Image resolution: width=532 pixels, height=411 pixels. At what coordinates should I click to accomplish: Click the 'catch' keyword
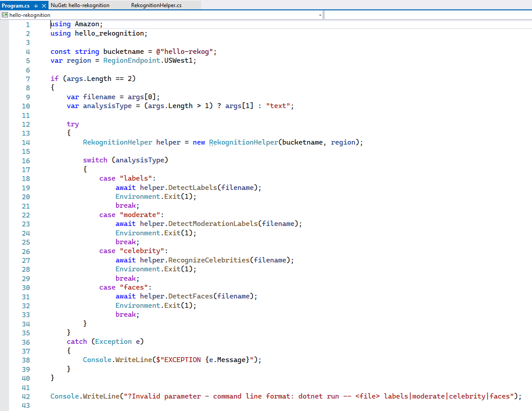pyautogui.click(x=77, y=342)
